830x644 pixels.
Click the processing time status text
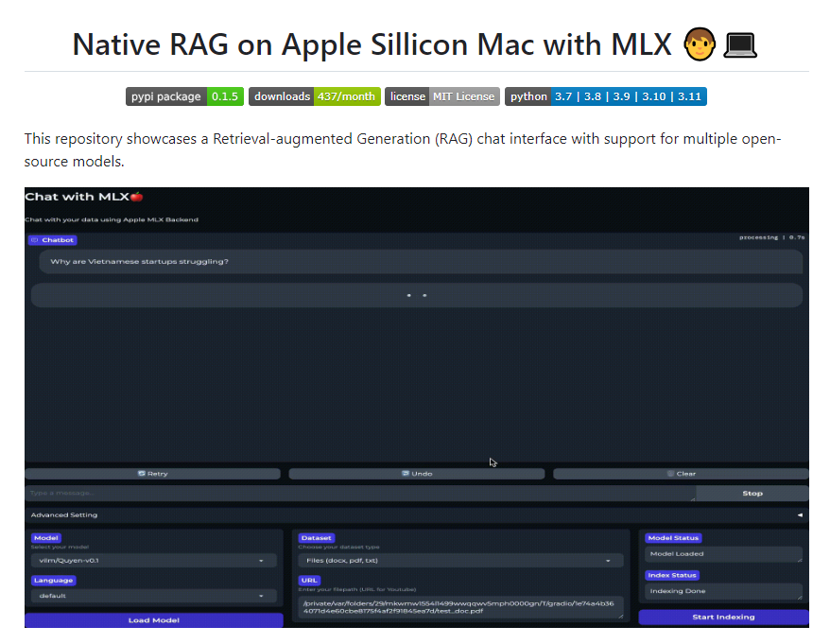(771, 237)
